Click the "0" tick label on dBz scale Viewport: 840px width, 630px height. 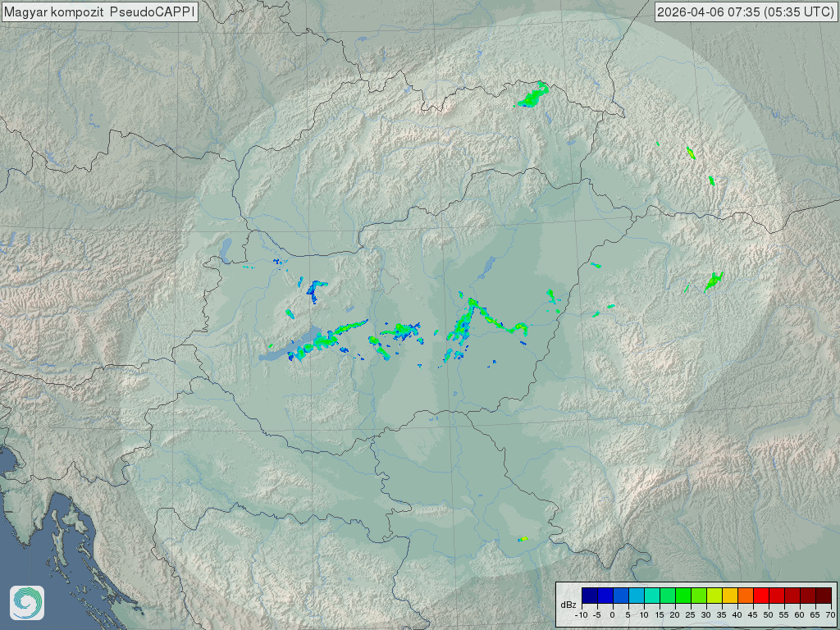pos(613,614)
